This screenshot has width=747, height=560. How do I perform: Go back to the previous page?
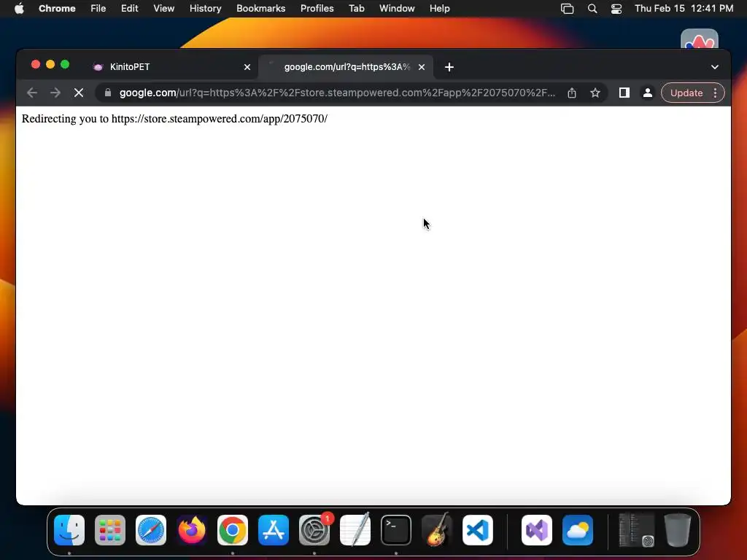click(32, 93)
